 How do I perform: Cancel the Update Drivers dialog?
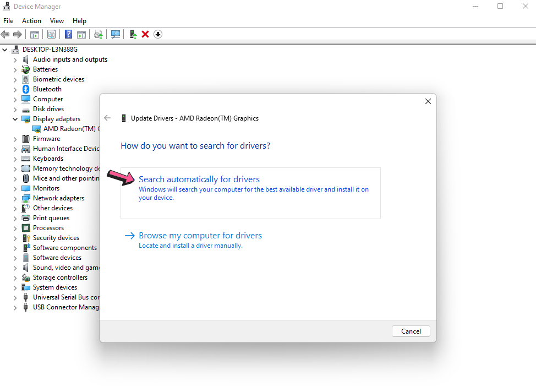point(411,331)
